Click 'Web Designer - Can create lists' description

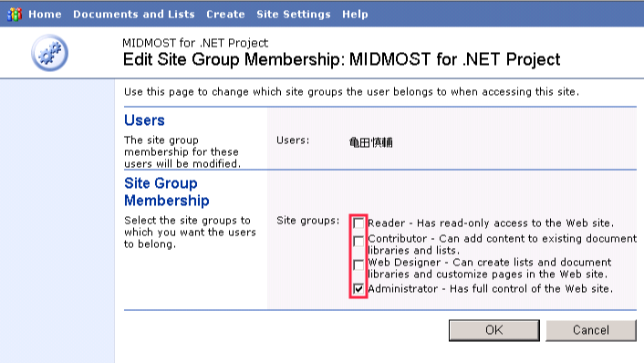coord(490,268)
